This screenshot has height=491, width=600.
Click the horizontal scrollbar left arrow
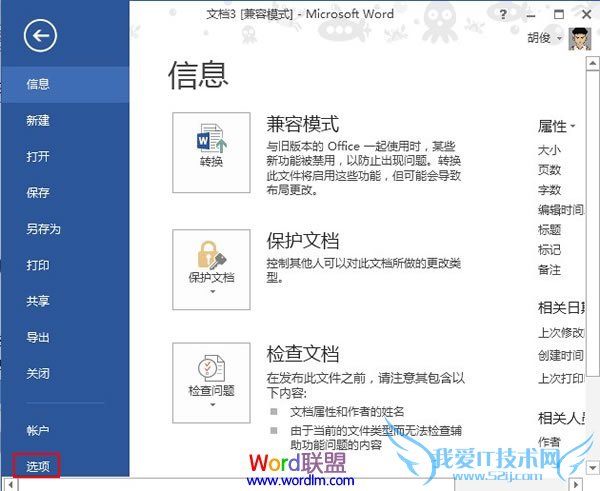[10, 485]
